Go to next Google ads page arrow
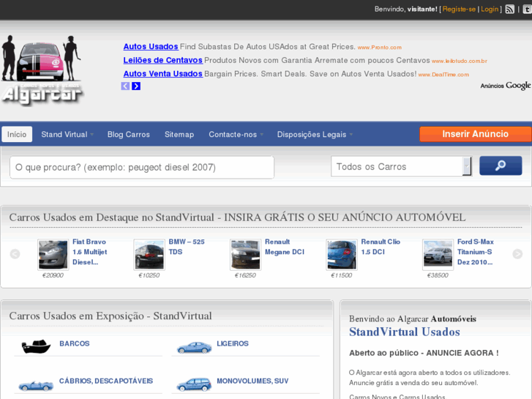 (136, 86)
